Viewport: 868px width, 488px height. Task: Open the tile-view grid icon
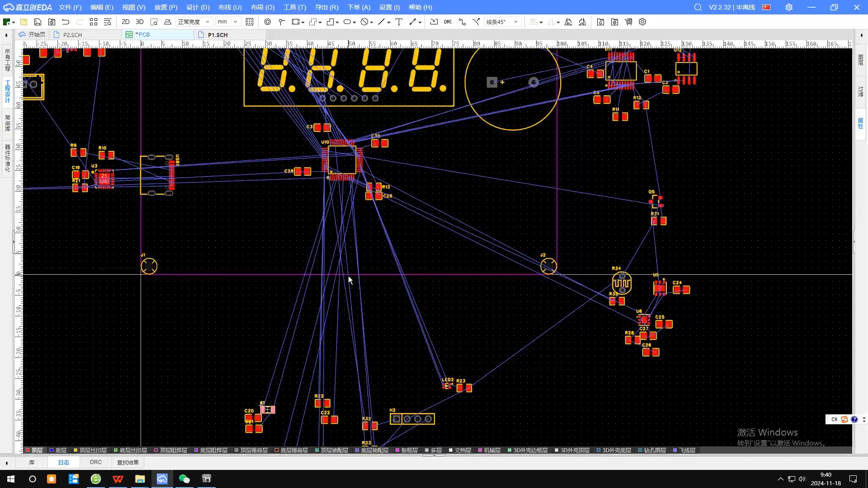94,22
